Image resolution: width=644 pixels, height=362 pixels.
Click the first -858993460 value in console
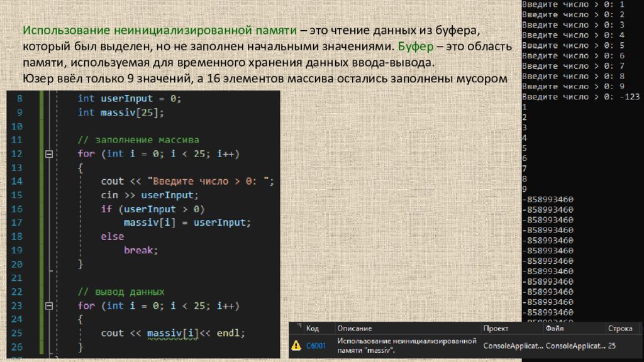(x=548, y=199)
